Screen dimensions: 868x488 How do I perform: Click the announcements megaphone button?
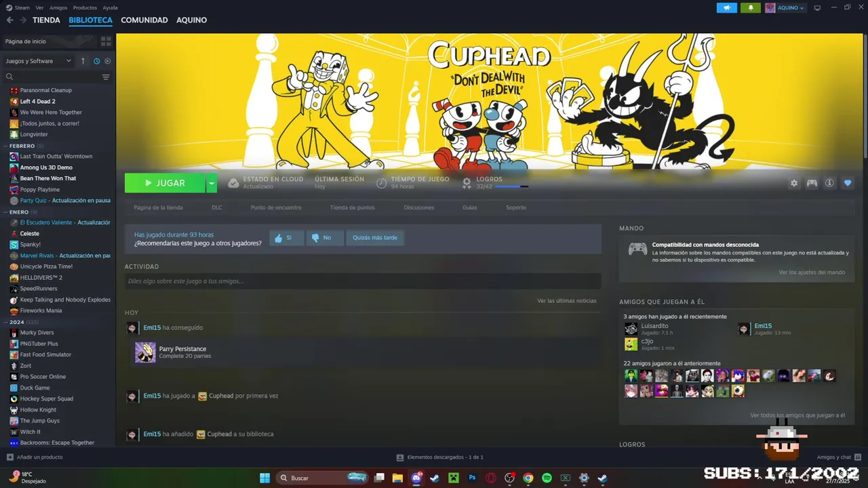point(727,7)
